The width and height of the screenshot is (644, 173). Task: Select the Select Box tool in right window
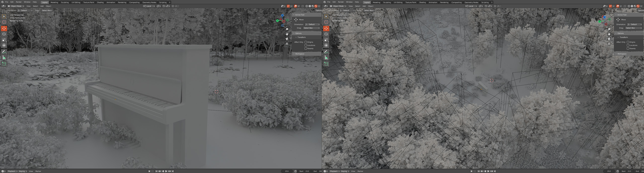point(326,16)
